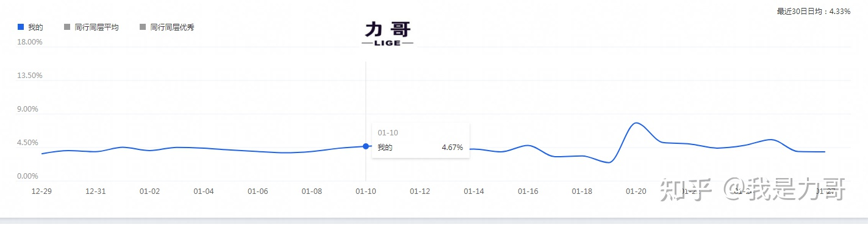Click the 01-20 peak on the line
The width and height of the screenshot is (868, 225).
tap(636, 123)
